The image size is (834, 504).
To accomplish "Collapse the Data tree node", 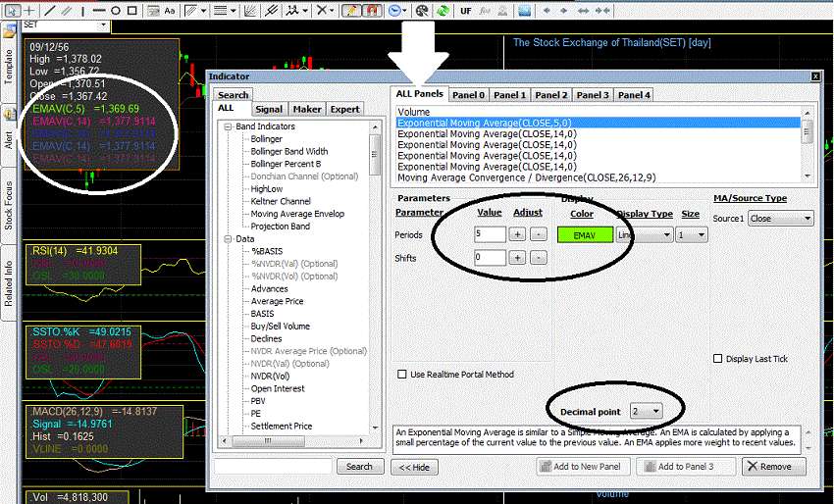I will [x=229, y=239].
